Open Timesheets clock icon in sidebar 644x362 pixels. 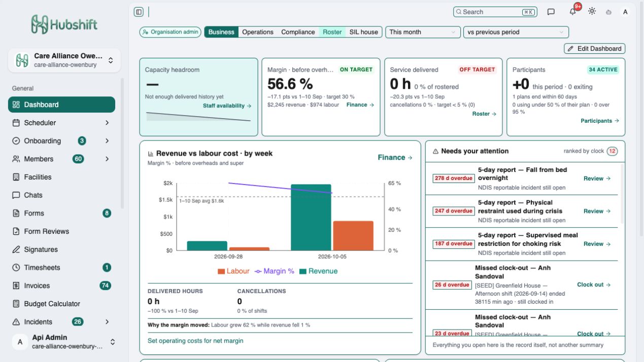click(x=16, y=268)
